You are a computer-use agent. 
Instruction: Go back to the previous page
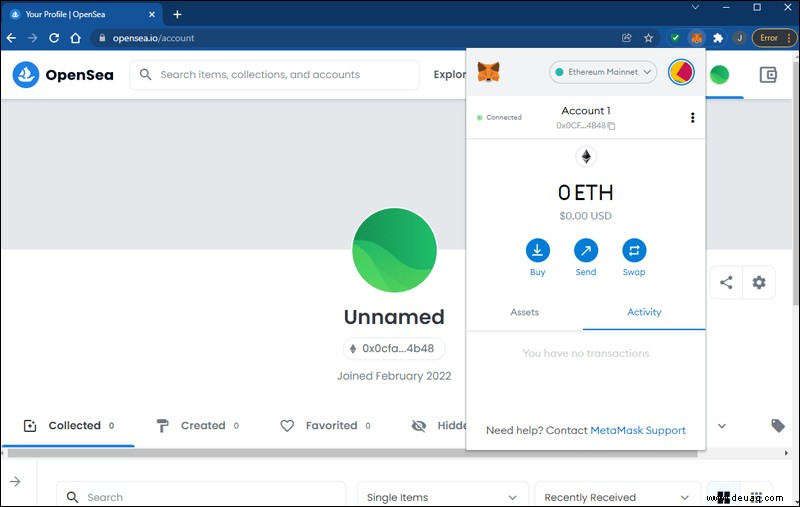point(11,38)
